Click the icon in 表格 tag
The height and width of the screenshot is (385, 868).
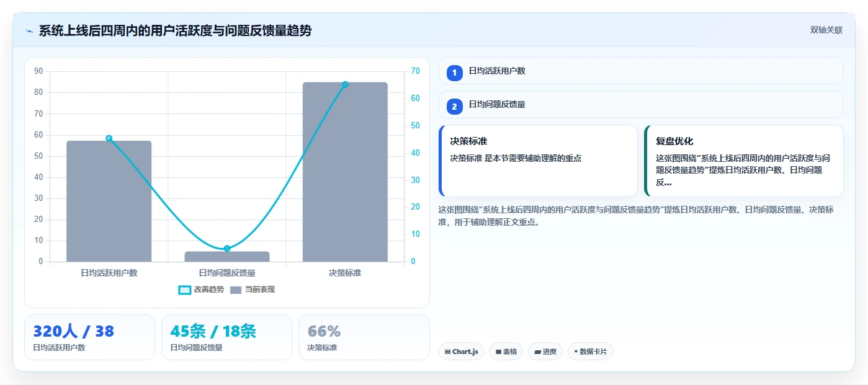point(498,352)
